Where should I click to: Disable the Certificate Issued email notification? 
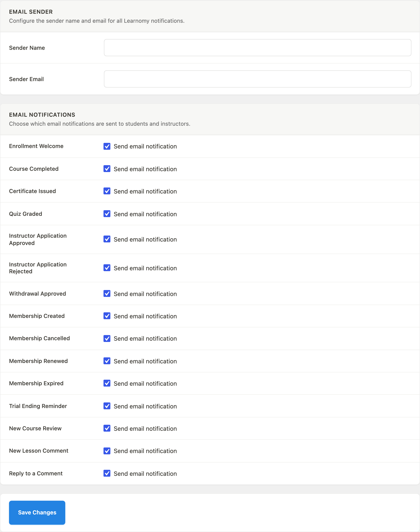(x=107, y=191)
